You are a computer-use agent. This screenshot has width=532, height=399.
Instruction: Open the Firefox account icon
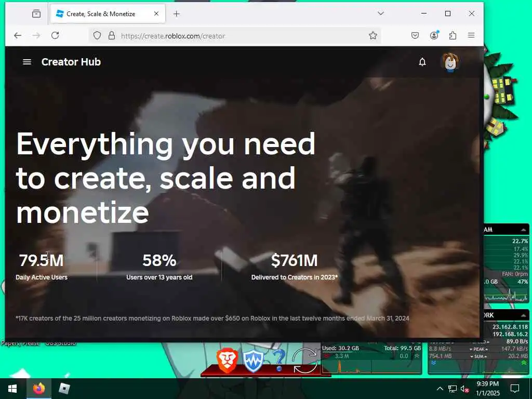tap(434, 35)
